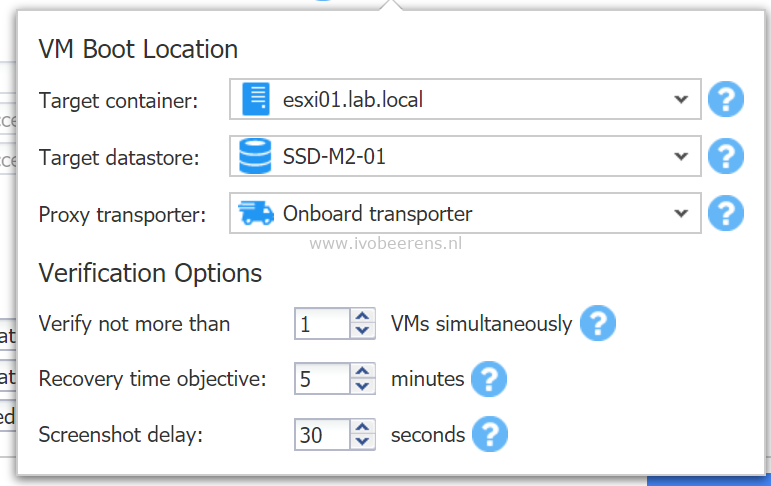771x486 pixels.
Task: Expand the Target datastore dropdown arrow
Action: (x=681, y=156)
